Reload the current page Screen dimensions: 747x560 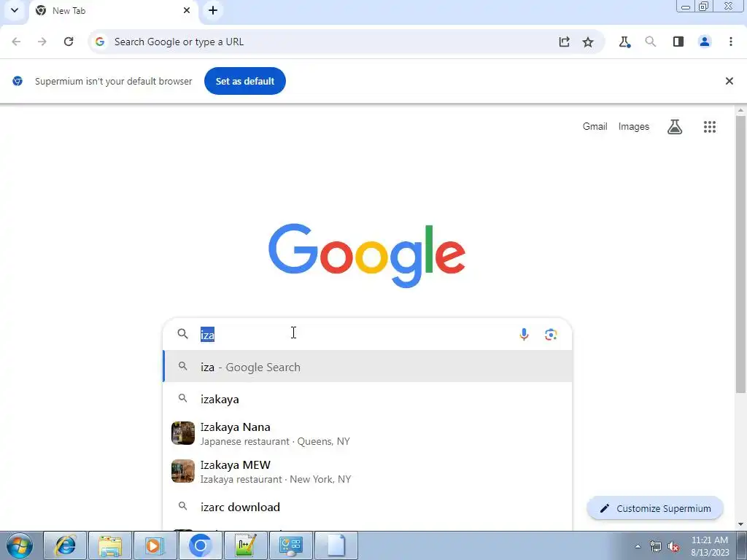[x=69, y=42]
